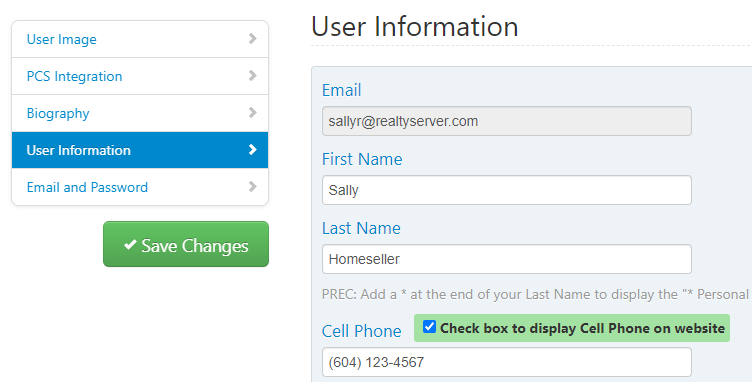Image resolution: width=752 pixels, height=382 pixels.
Task: Open Email and Password settings
Action: pos(140,187)
